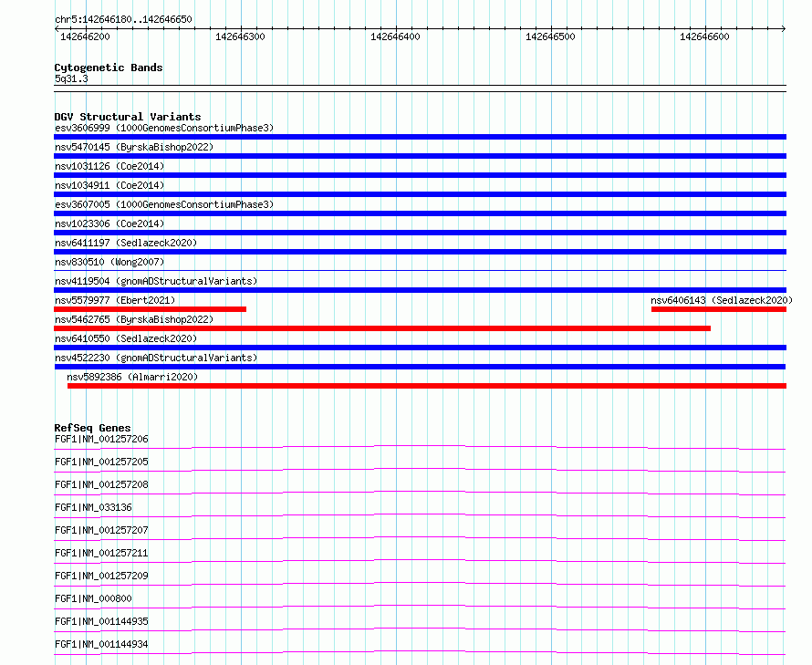Screen dimensions: 812x665
Task: Click ruler position 142646400
Action: 395,36
